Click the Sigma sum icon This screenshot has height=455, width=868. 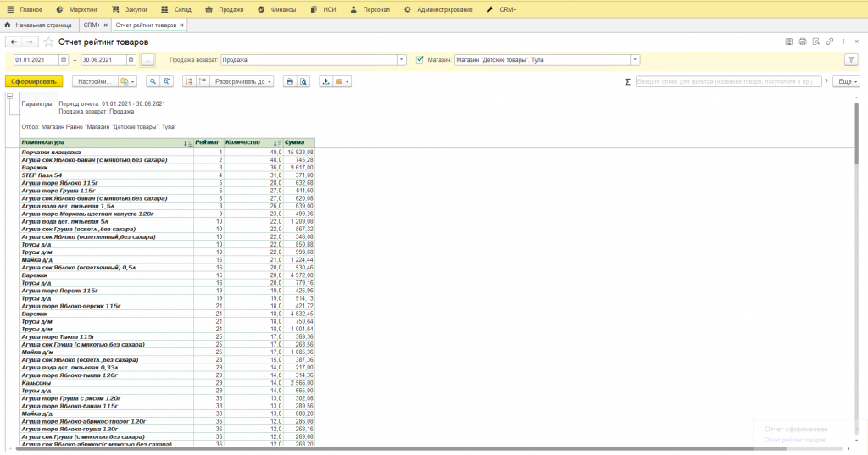[628, 82]
